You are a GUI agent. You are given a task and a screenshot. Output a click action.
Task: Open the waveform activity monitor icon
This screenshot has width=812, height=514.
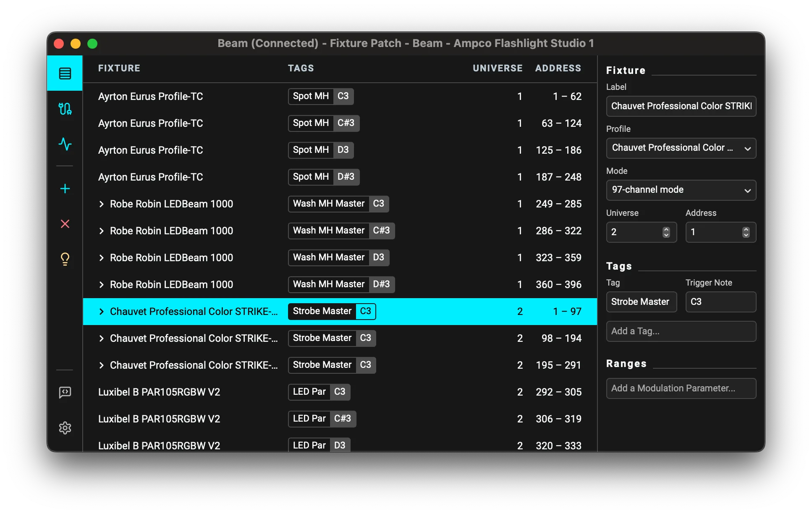(x=65, y=144)
